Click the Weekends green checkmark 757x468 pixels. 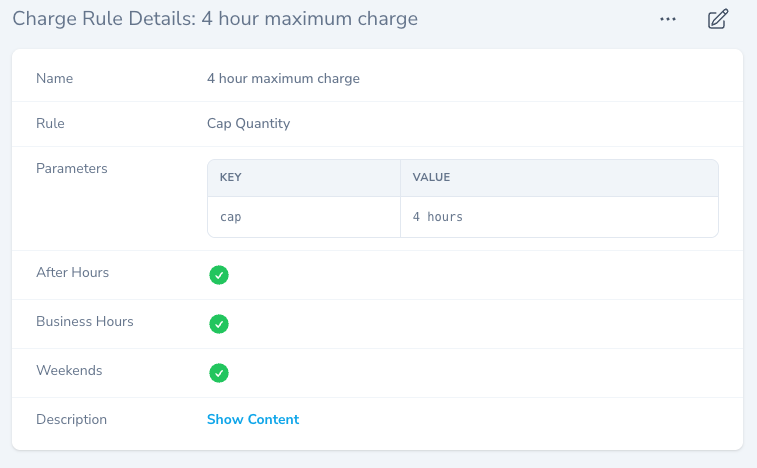[x=219, y=373]
